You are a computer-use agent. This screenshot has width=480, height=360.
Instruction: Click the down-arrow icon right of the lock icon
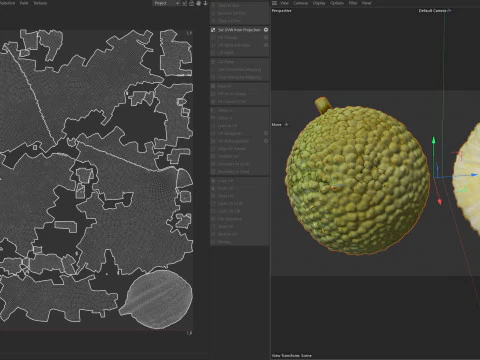tap(205, 3)
